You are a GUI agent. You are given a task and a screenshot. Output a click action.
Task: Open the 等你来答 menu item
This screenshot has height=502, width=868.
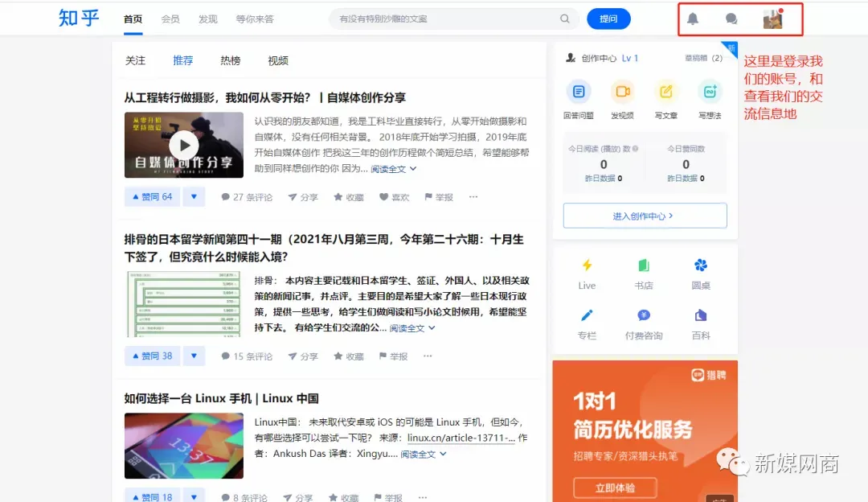pos(255,19)
